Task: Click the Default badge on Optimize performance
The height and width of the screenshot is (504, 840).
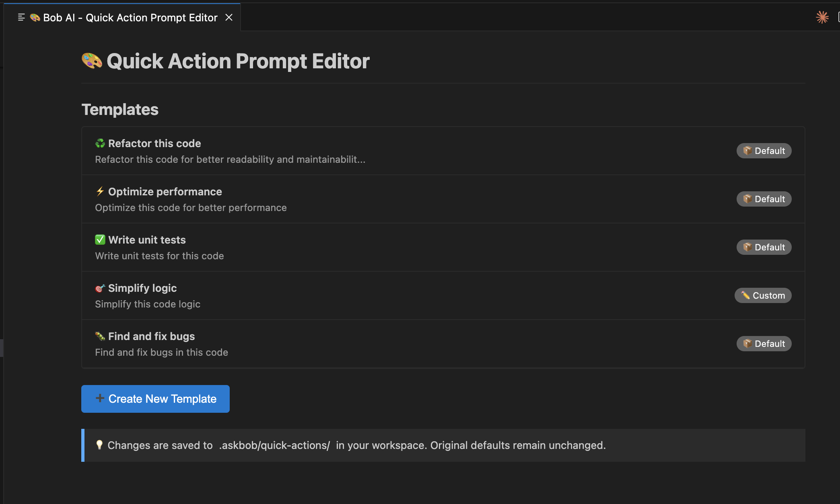Action: [764, 199]
